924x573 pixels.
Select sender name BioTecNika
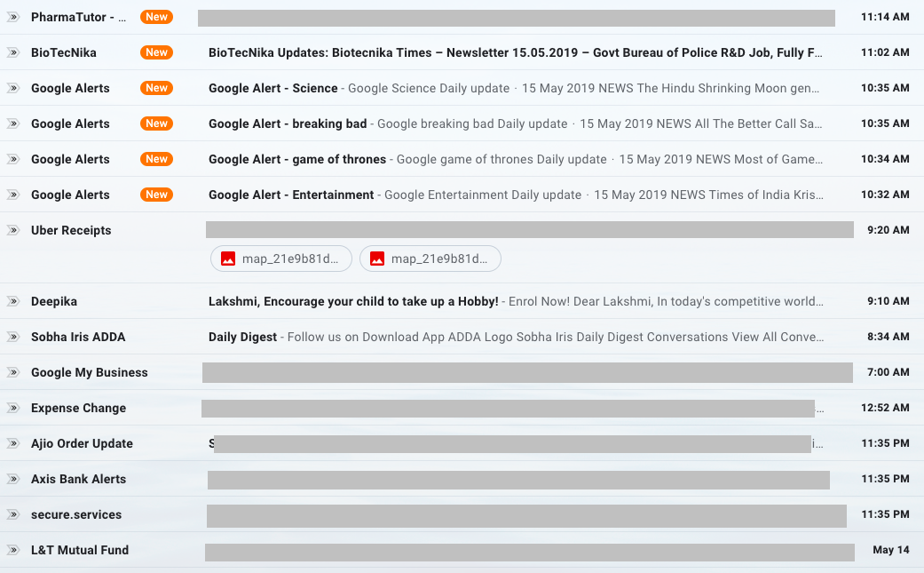(64, 52)
